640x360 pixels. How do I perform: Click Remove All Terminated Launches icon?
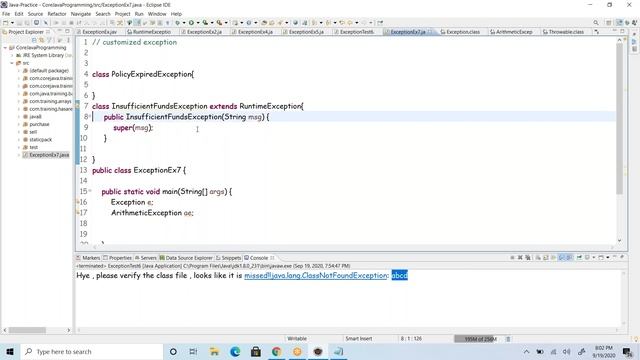tap(528, 258)
